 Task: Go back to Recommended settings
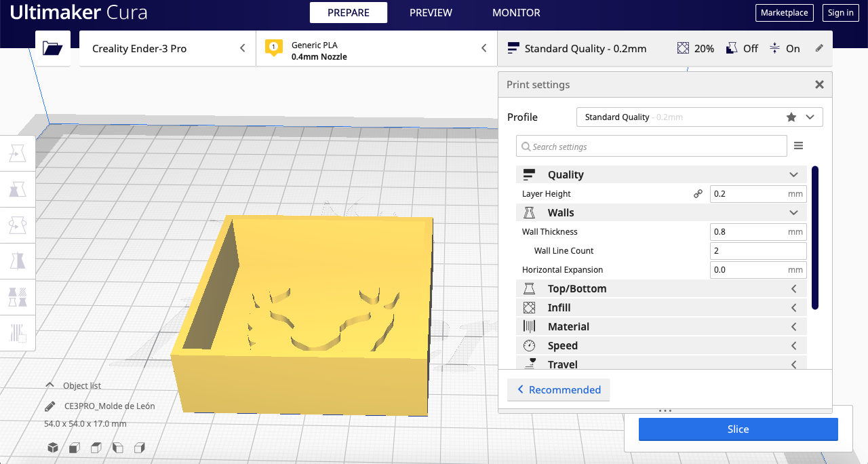[x=558, y=389]
